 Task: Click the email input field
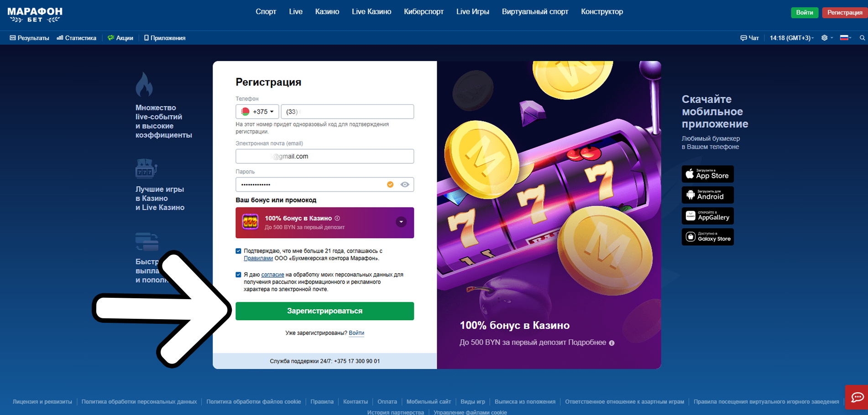(324, 156)
